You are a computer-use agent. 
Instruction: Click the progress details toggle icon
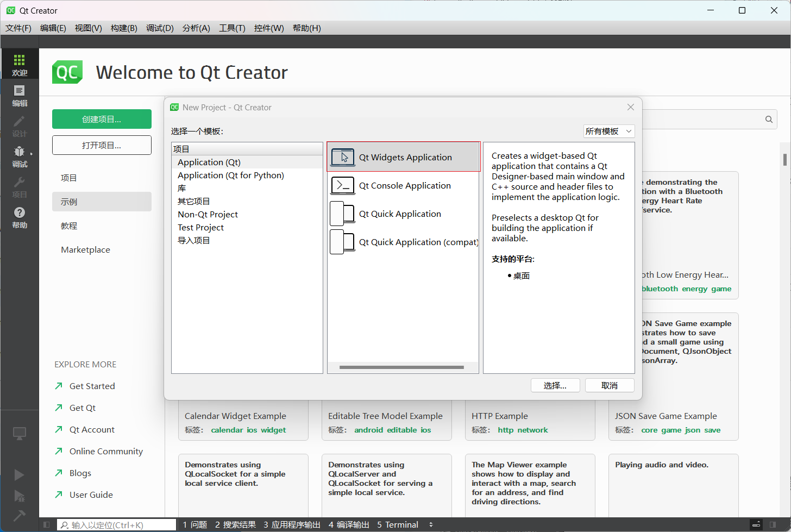tap(756, 525)
